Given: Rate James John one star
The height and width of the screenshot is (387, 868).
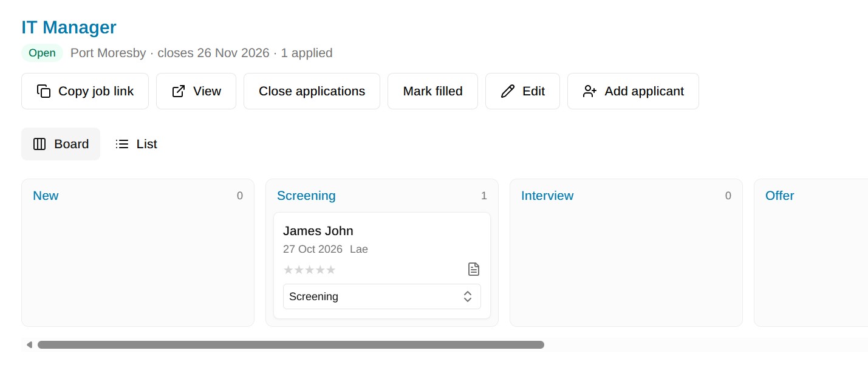Looking at the screenshot, I should pos(289,270).
